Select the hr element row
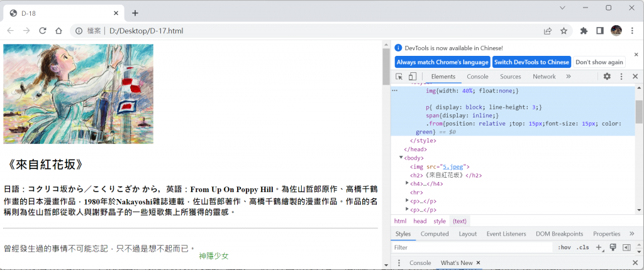 tap(513, 192)
